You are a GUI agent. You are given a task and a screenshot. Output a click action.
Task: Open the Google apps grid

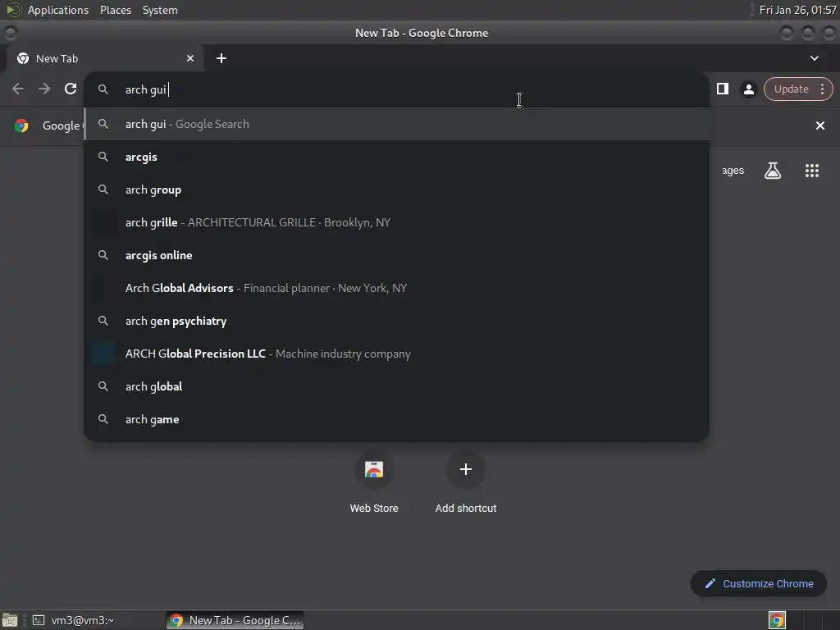coord(811,171)
